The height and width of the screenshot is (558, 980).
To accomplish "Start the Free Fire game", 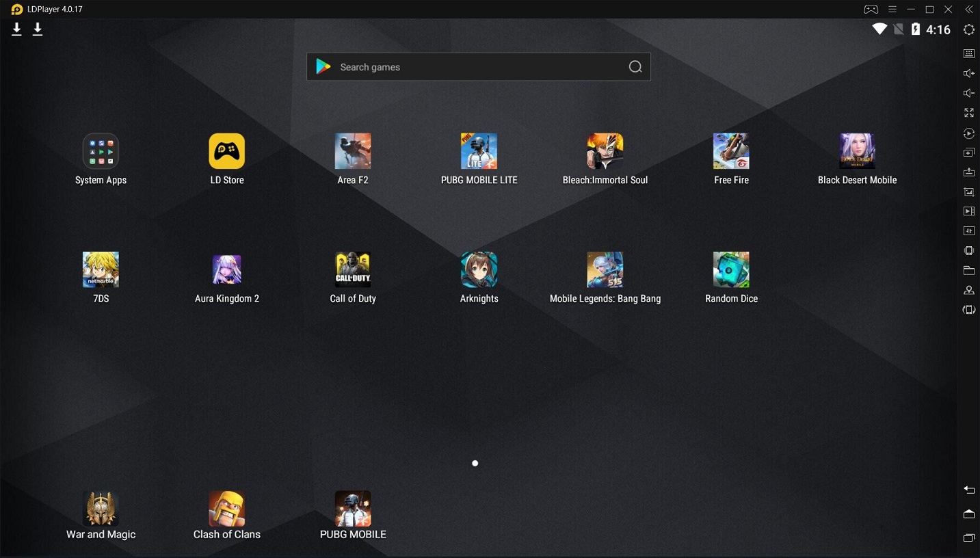I will 731,151.
